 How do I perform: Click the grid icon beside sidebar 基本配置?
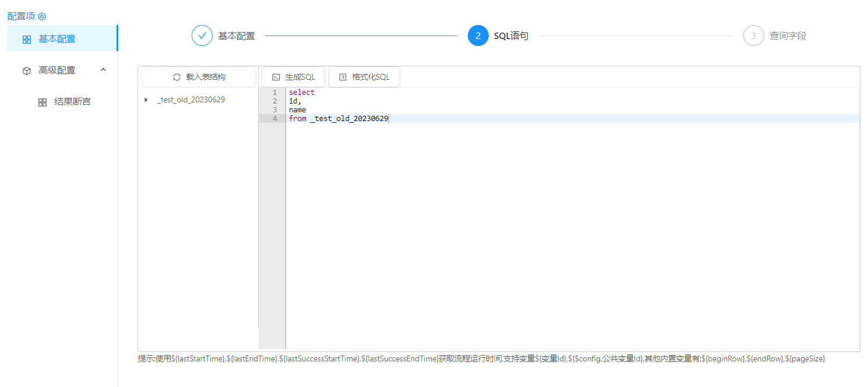point(27,40)
